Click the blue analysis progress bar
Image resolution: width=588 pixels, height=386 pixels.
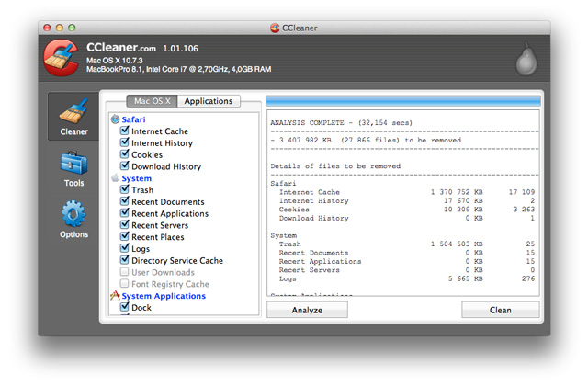(402, 101)
